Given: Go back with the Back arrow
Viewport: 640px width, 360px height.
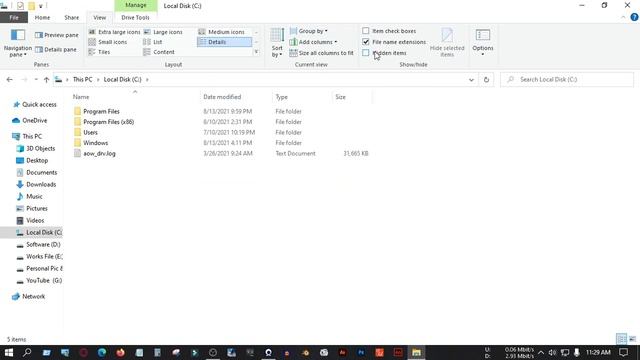Looking at the screenshot, I should 9,80.
